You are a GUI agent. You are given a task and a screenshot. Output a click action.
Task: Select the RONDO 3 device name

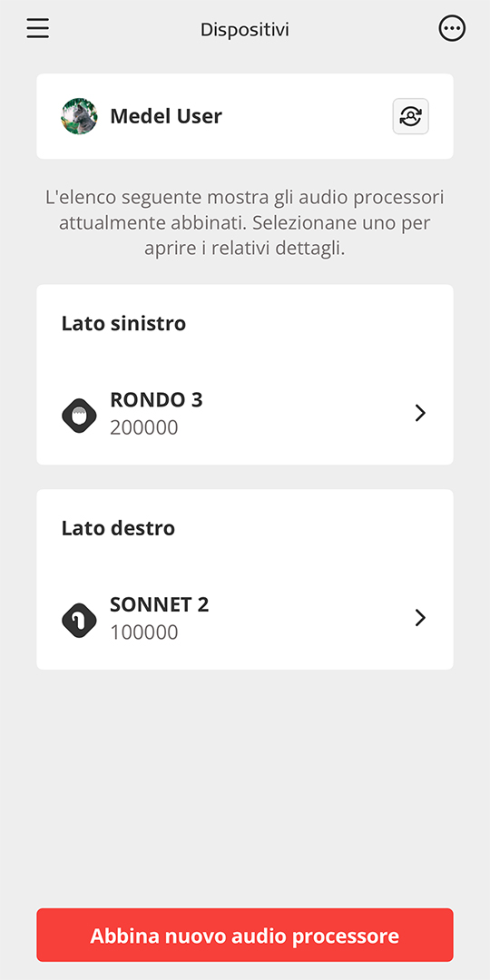pyautogui.click(x=156, y=400)
